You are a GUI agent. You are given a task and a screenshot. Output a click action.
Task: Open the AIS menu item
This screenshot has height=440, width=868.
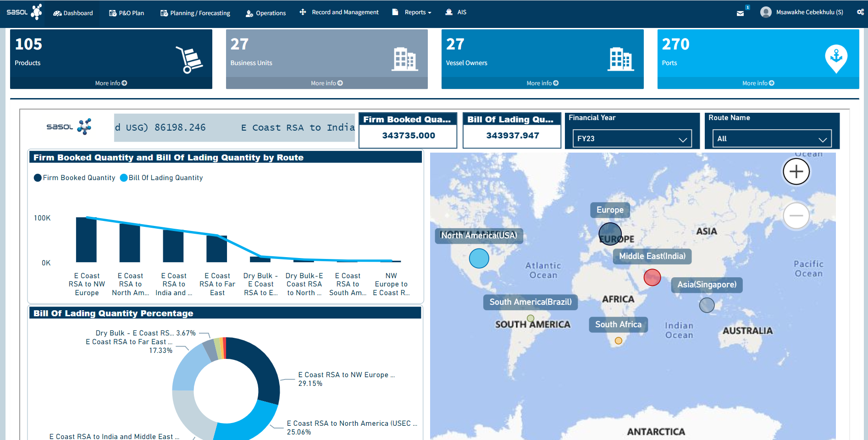point(456,12)
